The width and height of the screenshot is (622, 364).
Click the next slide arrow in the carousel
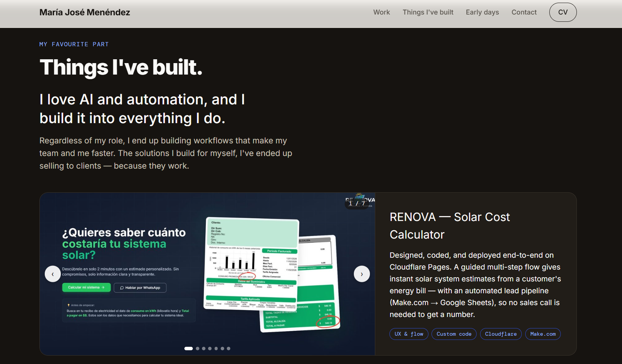pos(362,274)
